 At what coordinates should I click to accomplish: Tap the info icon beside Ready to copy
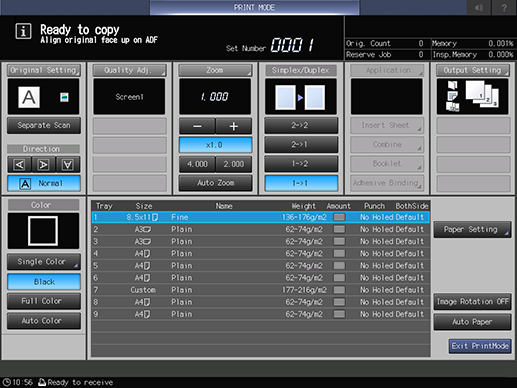pyautogui.click(x=23, y=32)
